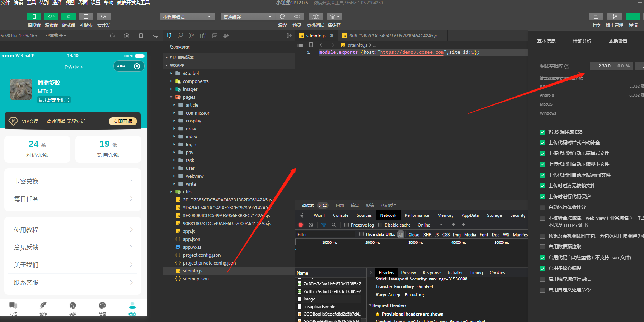Screen dimensions: 644x322
Task: Open the 微信开发者工具 menu
Action: tap(133, 3)
